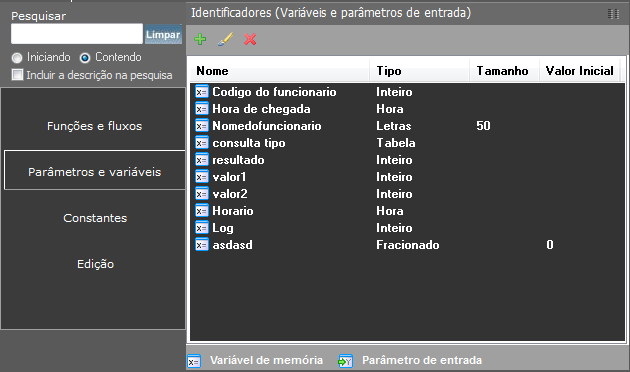Click into the Pesquisar search field
This screenshot has height=372, width=630.
pos(77,34)
